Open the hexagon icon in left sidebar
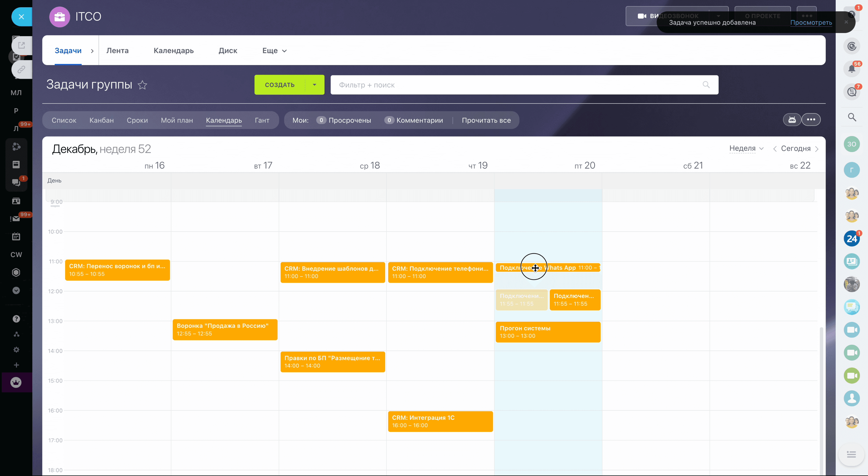The width and height of the screenshot is (868, 476). (x=16, y=272)
